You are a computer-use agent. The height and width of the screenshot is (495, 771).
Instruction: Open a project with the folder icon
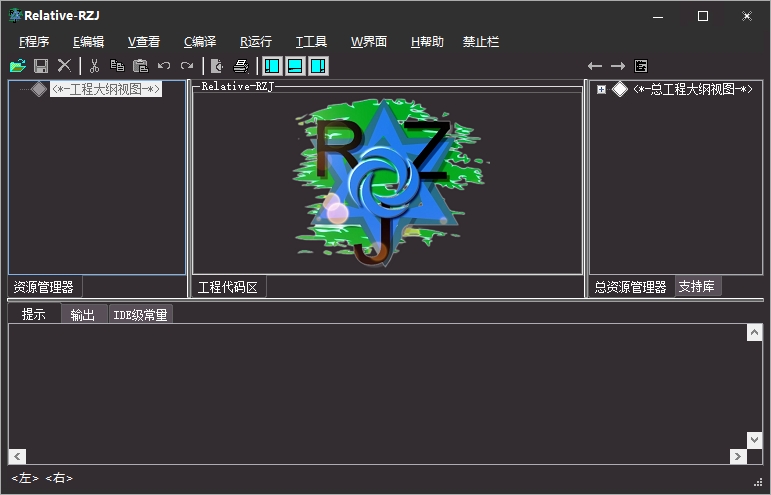pos(18,66)
